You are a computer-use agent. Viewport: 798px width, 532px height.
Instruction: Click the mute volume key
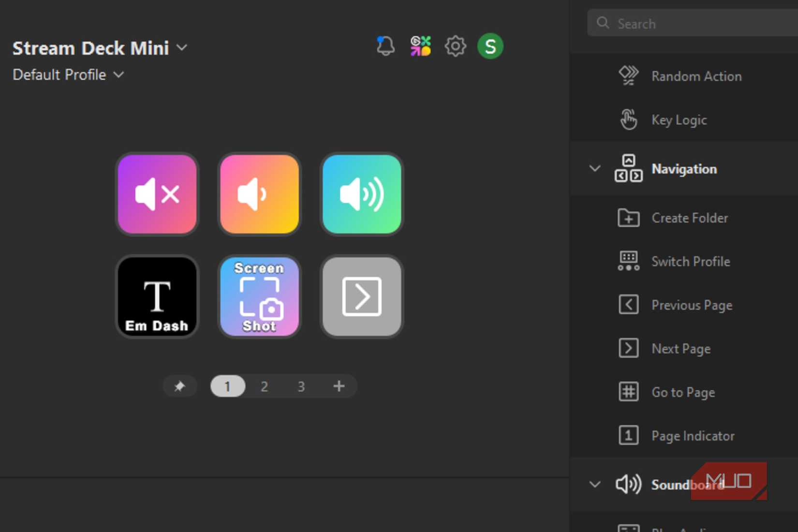click(157, 194)
